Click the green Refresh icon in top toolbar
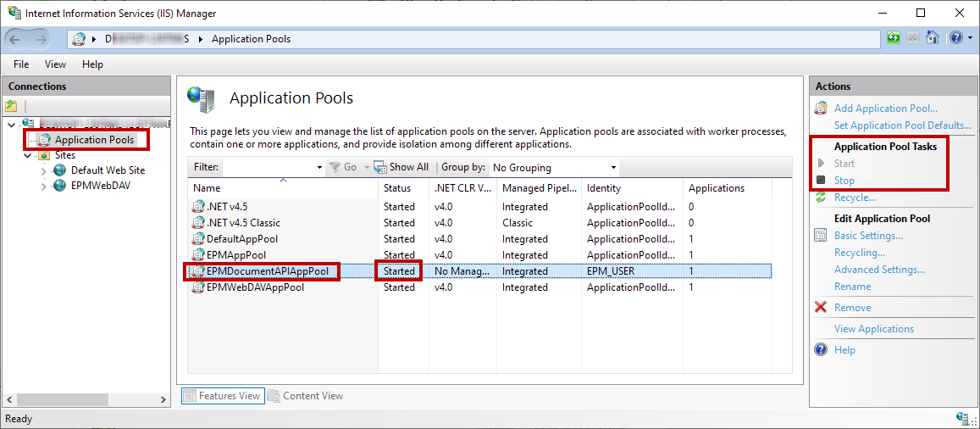The width and height of the screenshot is (980, 429). point(894,38)
